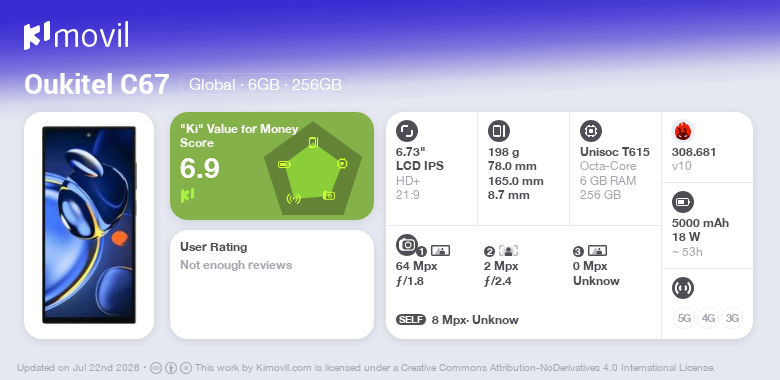Open the Unisoc T615 processor icon

coord(590,131)
